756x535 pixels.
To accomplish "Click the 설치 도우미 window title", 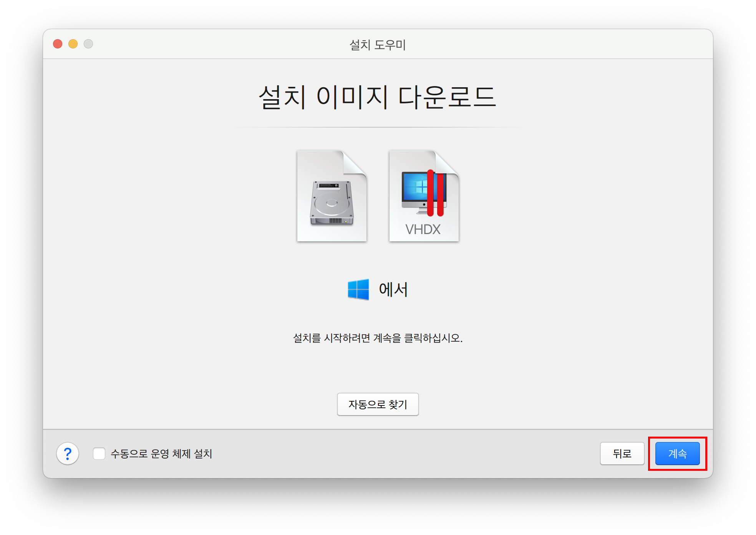I will (378, 45).
